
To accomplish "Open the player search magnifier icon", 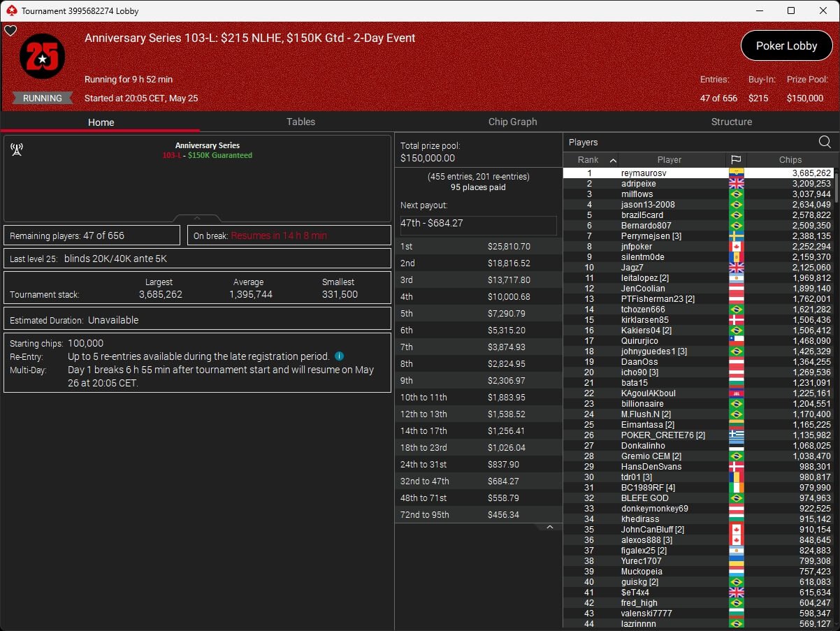I will [x=825, y=143].
